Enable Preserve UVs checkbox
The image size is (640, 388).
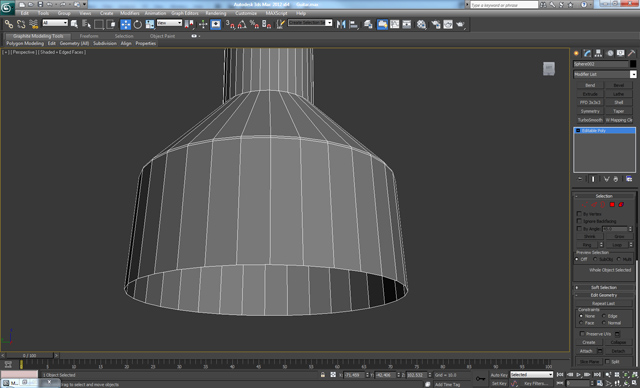click(582, 334)
